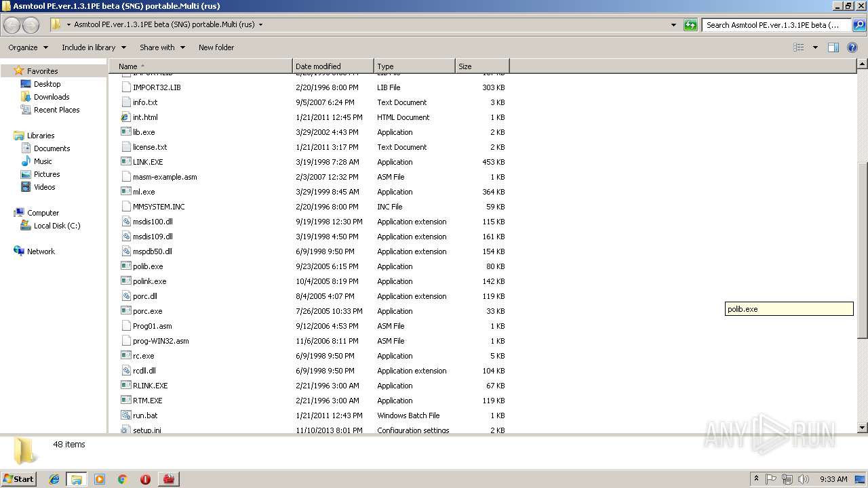Sort by Type column header
Image resolution: width=868 pixels, height=488 pixels.
(x=414, y=66)
